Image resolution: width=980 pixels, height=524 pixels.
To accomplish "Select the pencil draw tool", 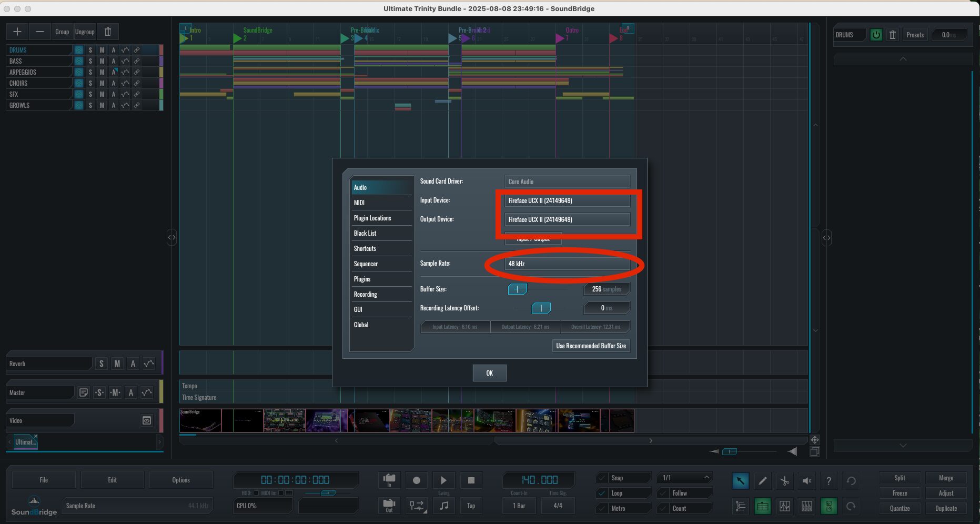I will pos(762,480).
